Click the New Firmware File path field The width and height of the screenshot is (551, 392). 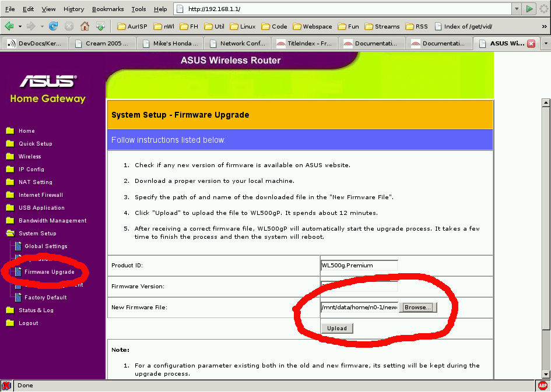click(359, 307)
